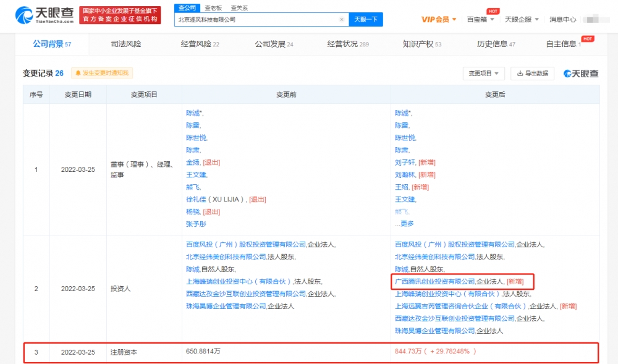
Task: Click the 注册资本 change item cell
Action: (124, 352)
